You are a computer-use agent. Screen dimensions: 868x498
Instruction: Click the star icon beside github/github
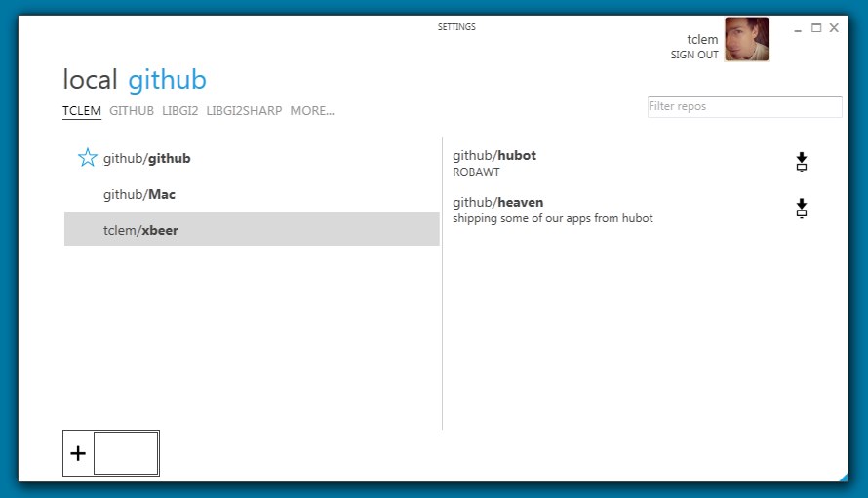[x=88, y=158]
